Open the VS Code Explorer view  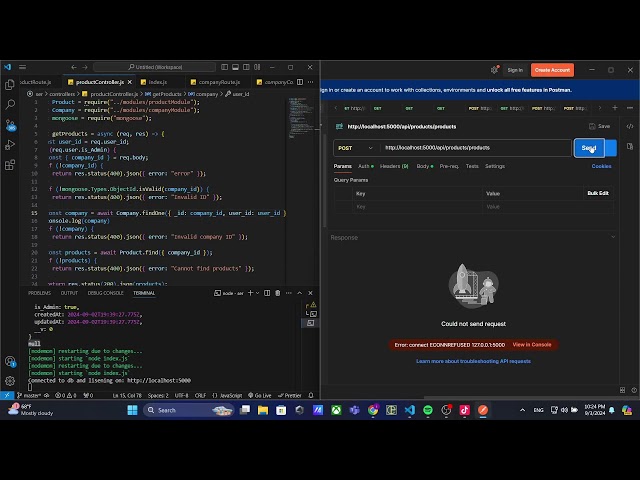point(10,84)
